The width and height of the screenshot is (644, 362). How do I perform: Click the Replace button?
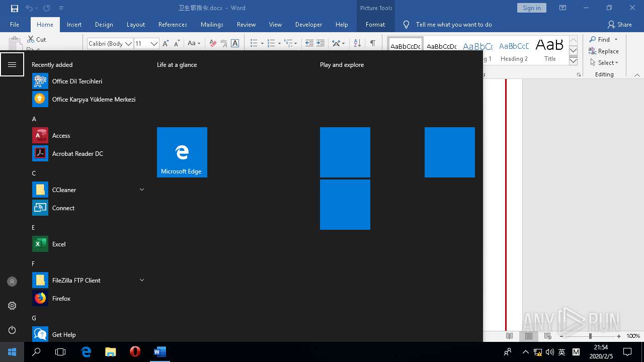[603, 51]
